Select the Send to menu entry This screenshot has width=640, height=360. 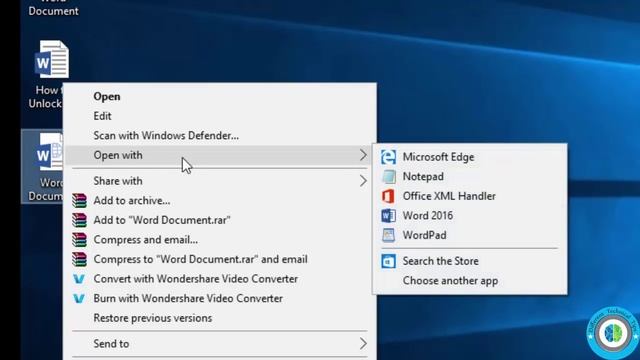pyautogui.click(x=220, y=344)
